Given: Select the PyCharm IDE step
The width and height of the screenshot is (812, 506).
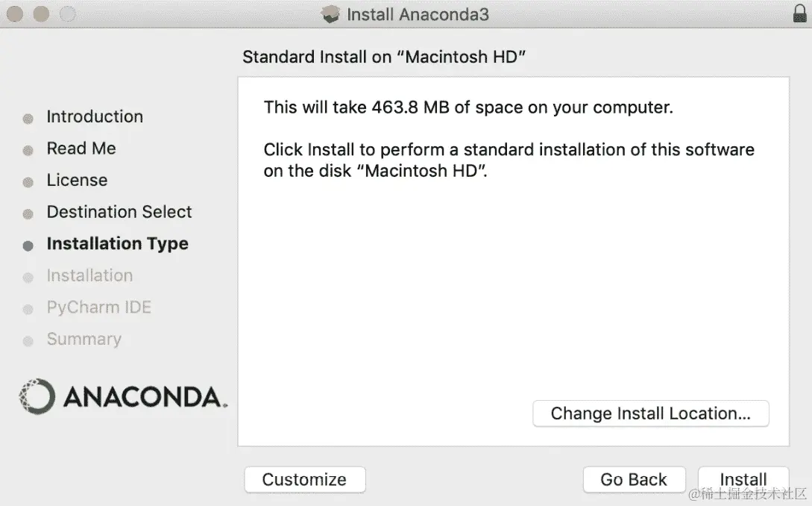Looking at the screenshot, I should coord(98,307).
